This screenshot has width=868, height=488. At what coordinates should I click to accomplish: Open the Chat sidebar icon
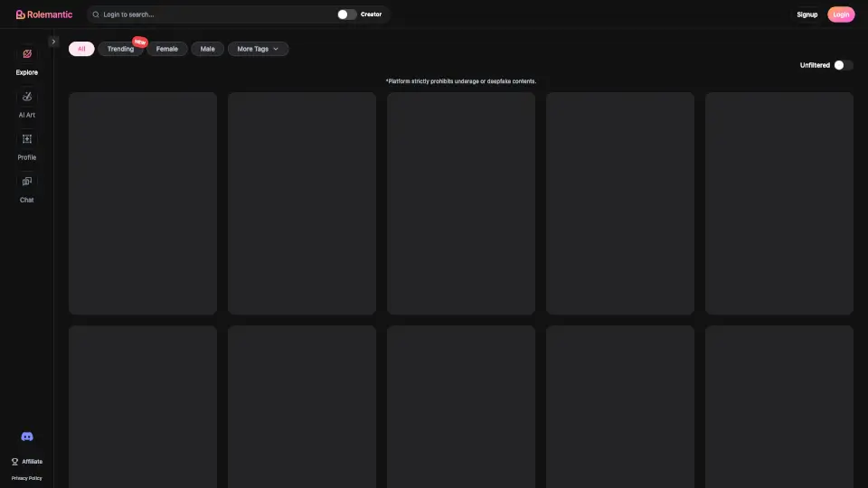point(27,182)
